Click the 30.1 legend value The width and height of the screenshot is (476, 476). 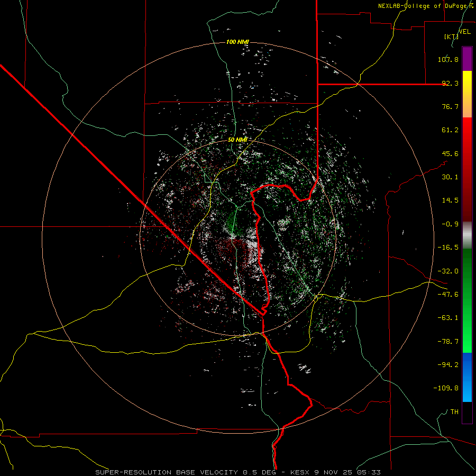[450, 177]
